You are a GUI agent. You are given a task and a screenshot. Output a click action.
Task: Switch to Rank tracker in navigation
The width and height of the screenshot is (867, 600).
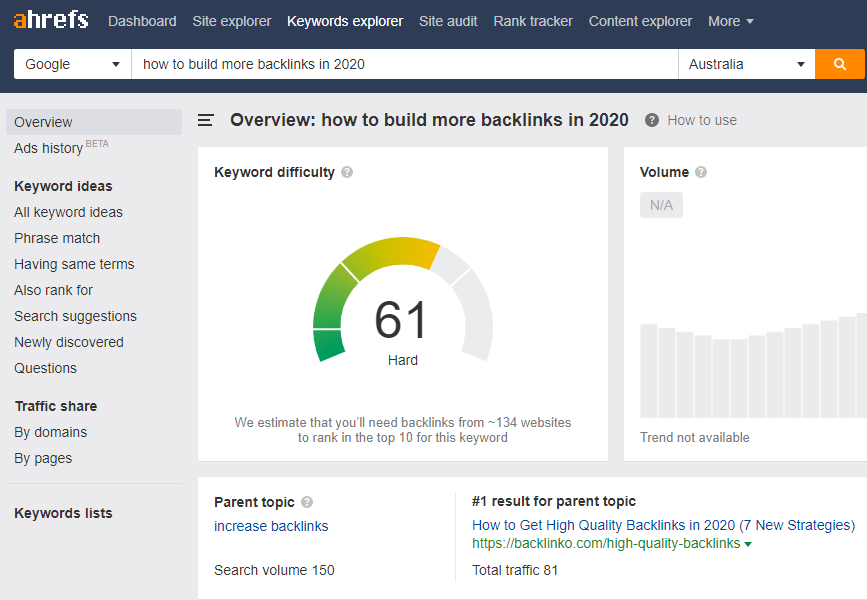point(533,21)
